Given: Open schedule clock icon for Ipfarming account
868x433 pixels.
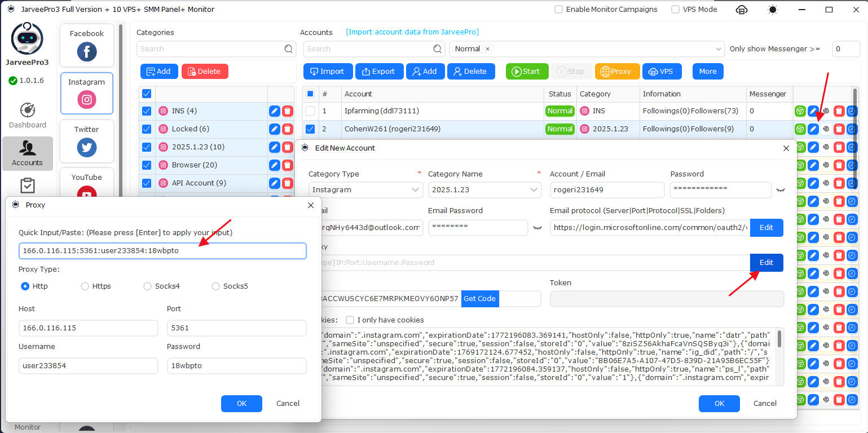Looking at the screenshot, I should pos(852,111).
